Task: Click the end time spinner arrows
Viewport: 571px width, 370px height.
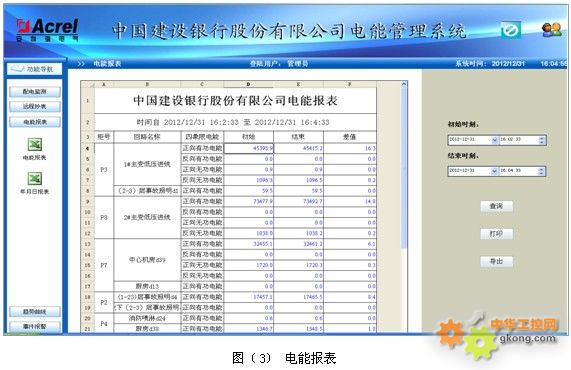Action: point(542,171)
